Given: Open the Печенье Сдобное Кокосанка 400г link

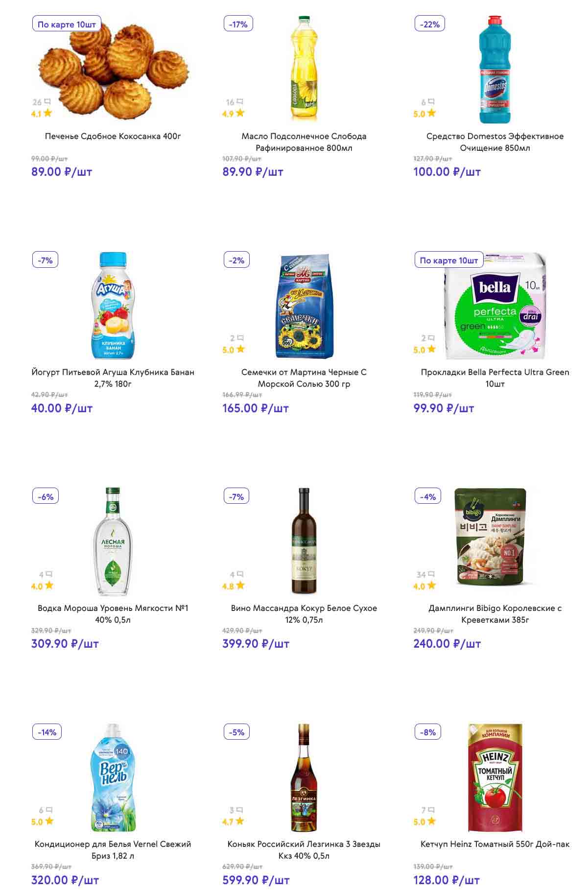Looking at the screenshot, I should [x=113, y=136].
